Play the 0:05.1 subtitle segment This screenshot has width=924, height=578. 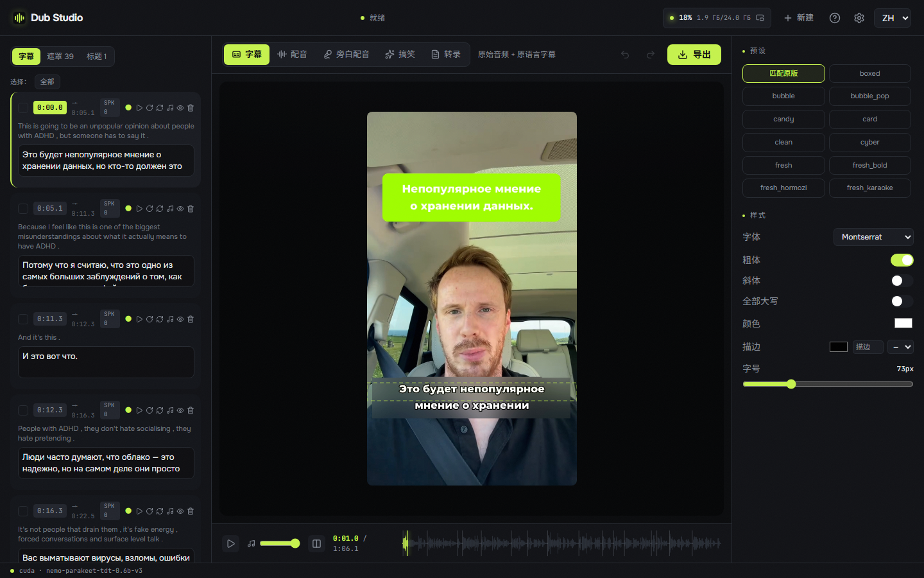coord(139,209)
